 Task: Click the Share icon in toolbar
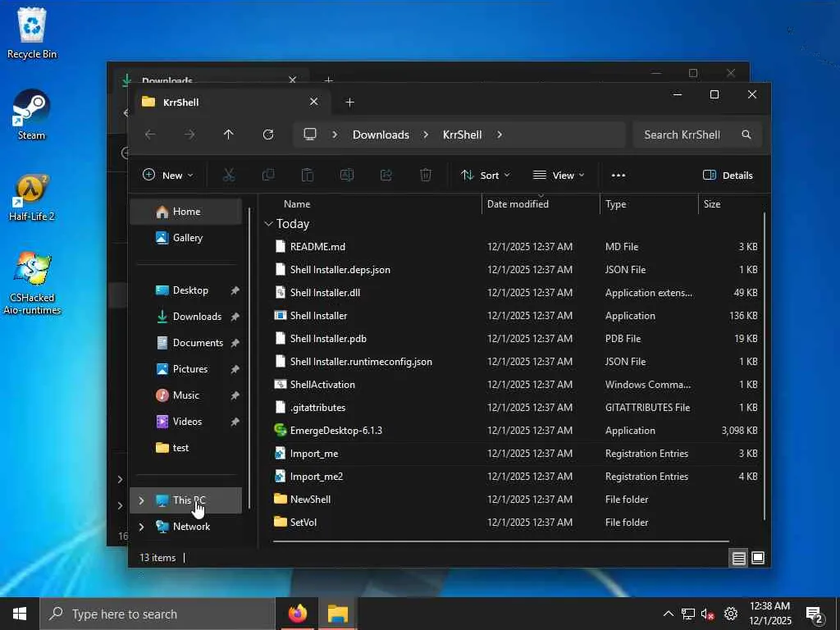[386, 176]
